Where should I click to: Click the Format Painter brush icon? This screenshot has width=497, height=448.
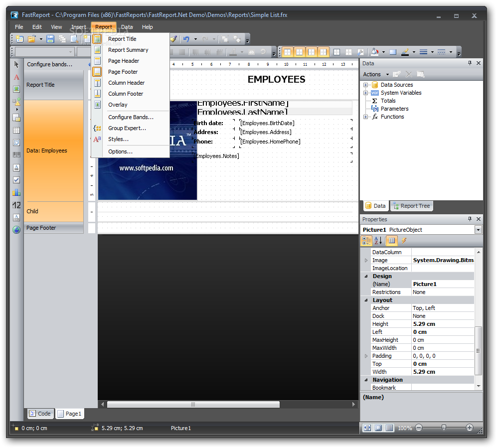pos(173,39)
